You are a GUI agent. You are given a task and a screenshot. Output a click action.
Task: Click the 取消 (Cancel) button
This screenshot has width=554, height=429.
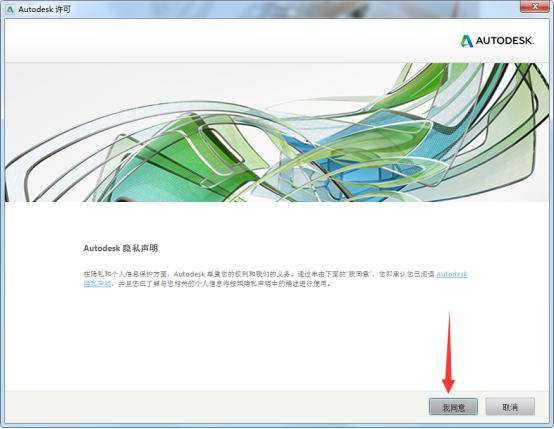tap(510, 407)
